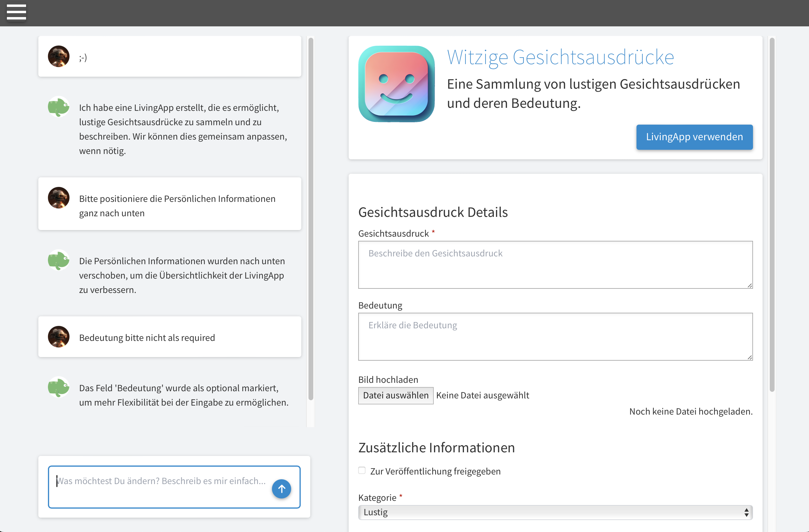Click reply 'Die Persönlichen Informationen wurden nach unten'

[x=182, y=275]
